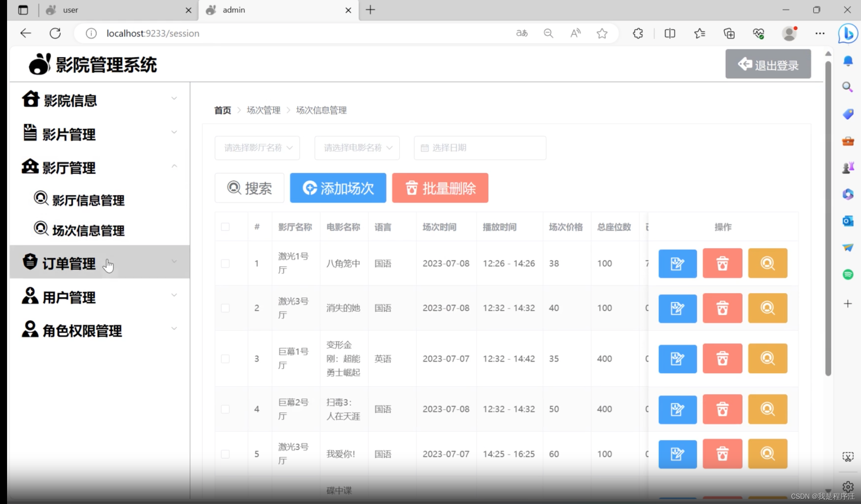Screen dimensions: 861x504
Task: Click the delete icon for row 2
Action: coord(722,308)
